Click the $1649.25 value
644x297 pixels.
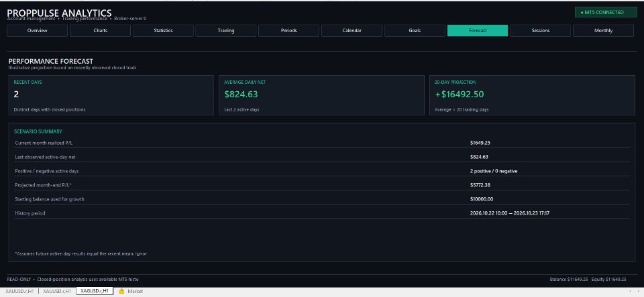point(480,143)
